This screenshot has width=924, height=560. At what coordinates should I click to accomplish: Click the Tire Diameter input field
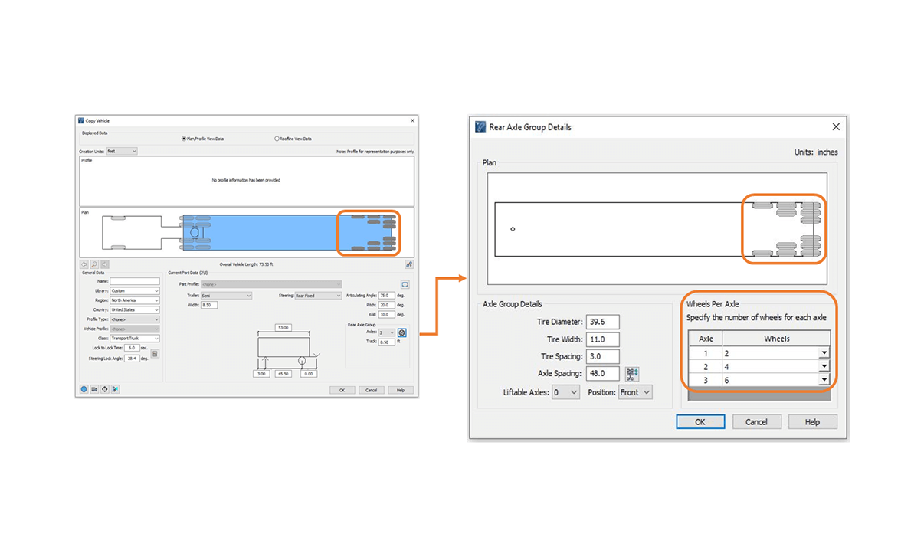(602, 323)
